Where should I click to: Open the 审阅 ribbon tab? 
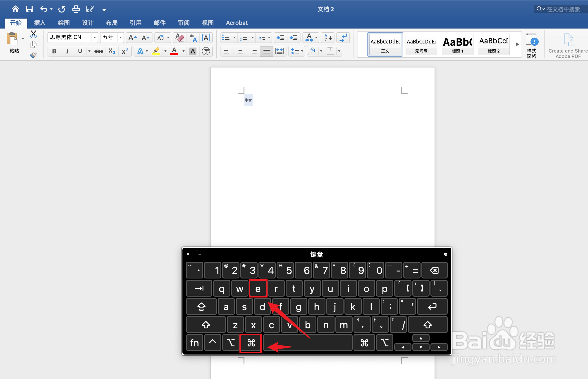tap(184, 23)
